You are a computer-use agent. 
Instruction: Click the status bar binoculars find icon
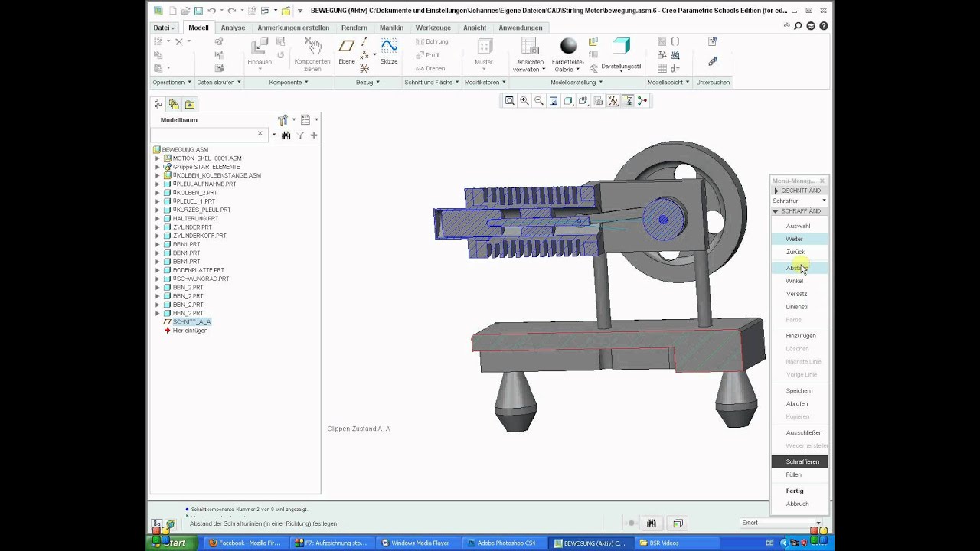pyautogui.click(x=652, y=523)
